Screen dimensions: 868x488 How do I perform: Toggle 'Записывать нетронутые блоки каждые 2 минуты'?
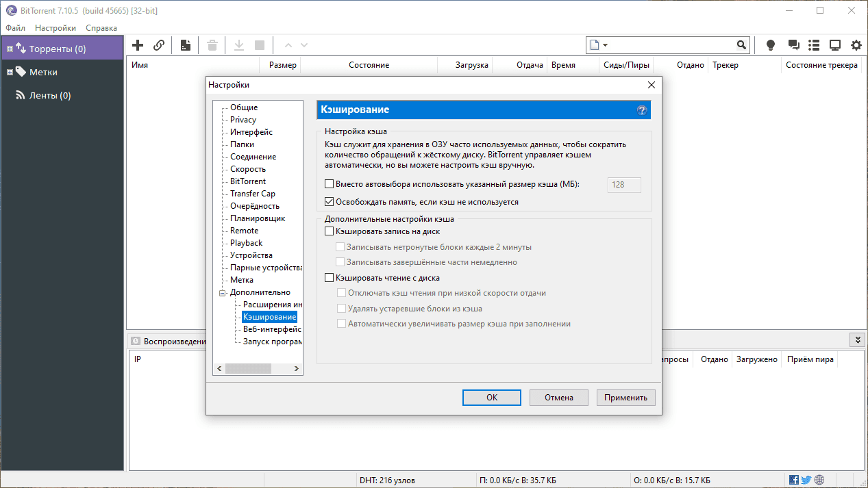click(341, 246)
